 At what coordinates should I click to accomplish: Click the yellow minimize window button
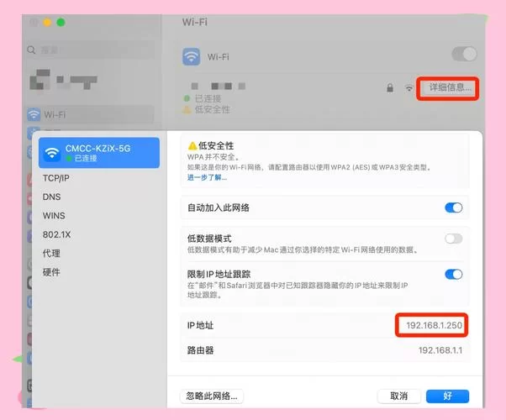[47, 22]
